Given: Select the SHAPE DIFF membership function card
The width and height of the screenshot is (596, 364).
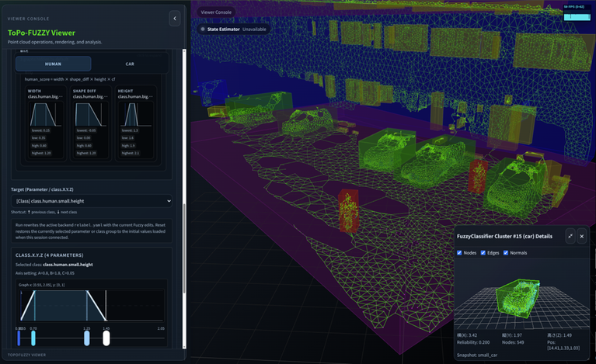Looking at the screenshot, I should [90, 123].
